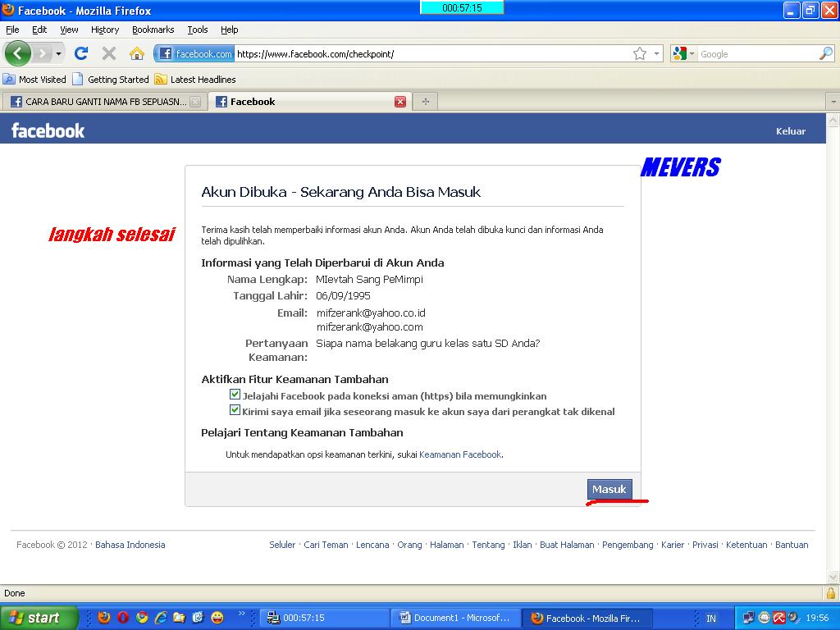Open the Buat Halaman footer link
The width and height of the screenshot is (840, 630).
tap(567, 545)
